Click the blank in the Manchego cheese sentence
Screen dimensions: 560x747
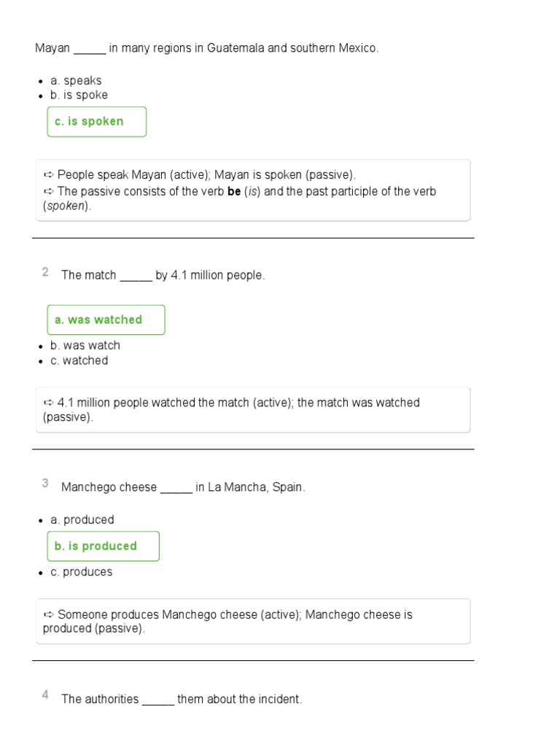point(176,489)
